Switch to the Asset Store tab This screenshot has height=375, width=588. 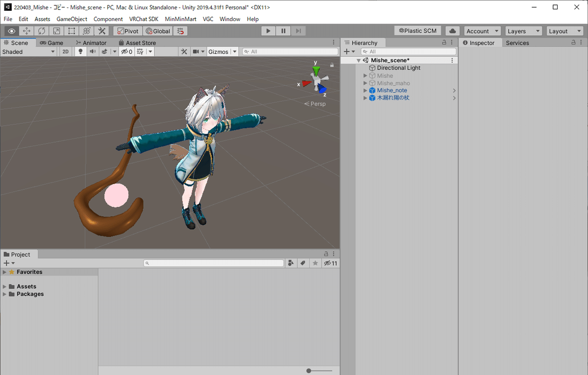coord(137,43)
